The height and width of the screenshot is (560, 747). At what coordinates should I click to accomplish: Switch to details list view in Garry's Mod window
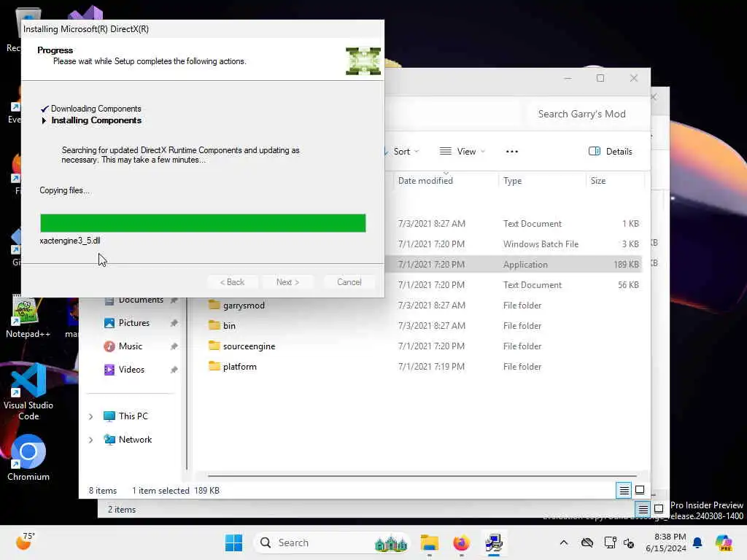(x=624, y=490)
